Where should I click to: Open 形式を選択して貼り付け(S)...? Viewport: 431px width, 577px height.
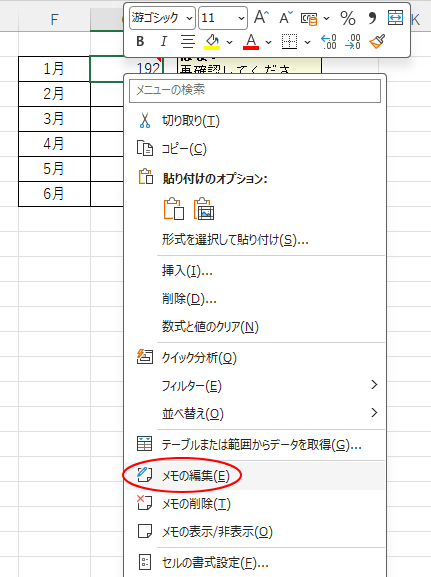pyautogui.click(x=255, y=240)
